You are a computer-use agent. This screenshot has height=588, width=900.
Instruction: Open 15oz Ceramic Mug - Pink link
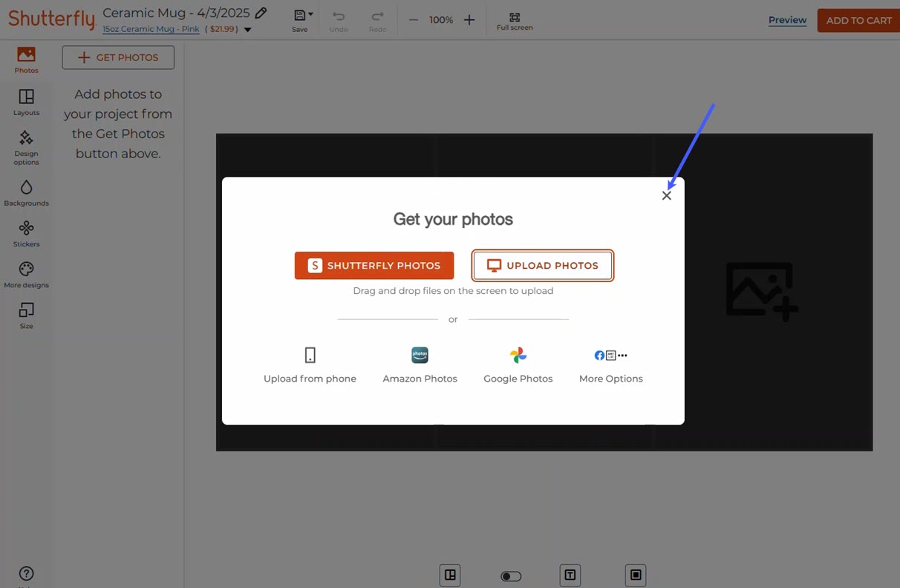point(151,29)
